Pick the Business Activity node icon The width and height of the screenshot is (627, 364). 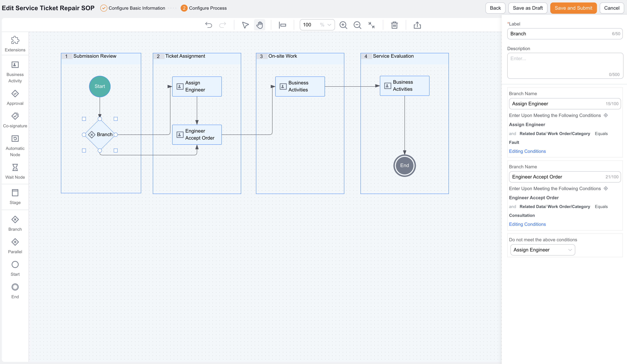click(15, 65)
